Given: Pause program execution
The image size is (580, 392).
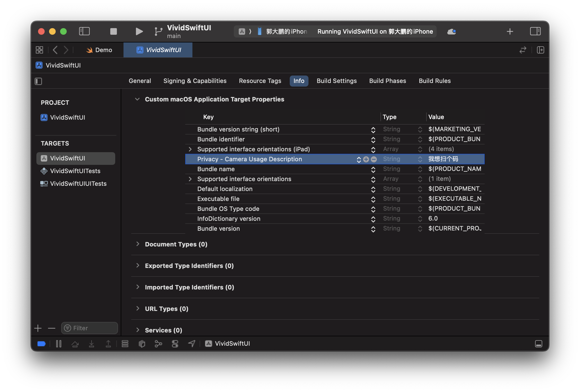Looking at the screenshot, I should [x=58, y=344].
